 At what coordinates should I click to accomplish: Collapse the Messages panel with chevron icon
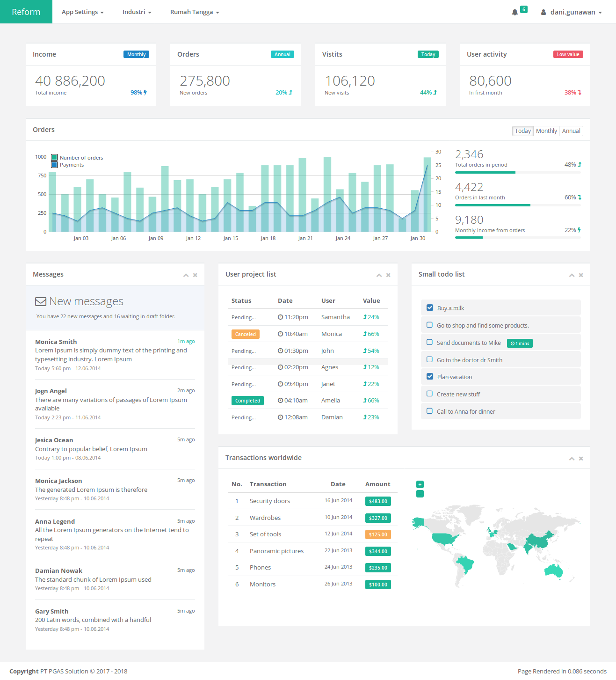click(x=186, y=275)
